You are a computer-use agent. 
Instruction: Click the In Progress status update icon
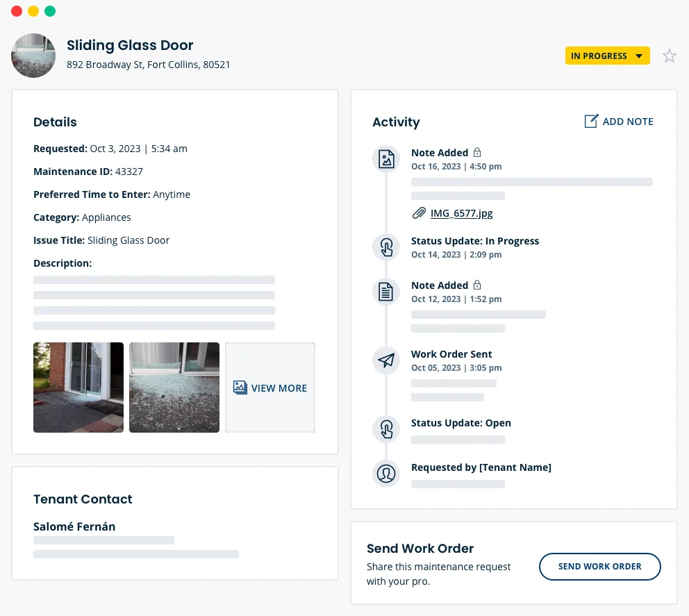click(x=386, y=247)
